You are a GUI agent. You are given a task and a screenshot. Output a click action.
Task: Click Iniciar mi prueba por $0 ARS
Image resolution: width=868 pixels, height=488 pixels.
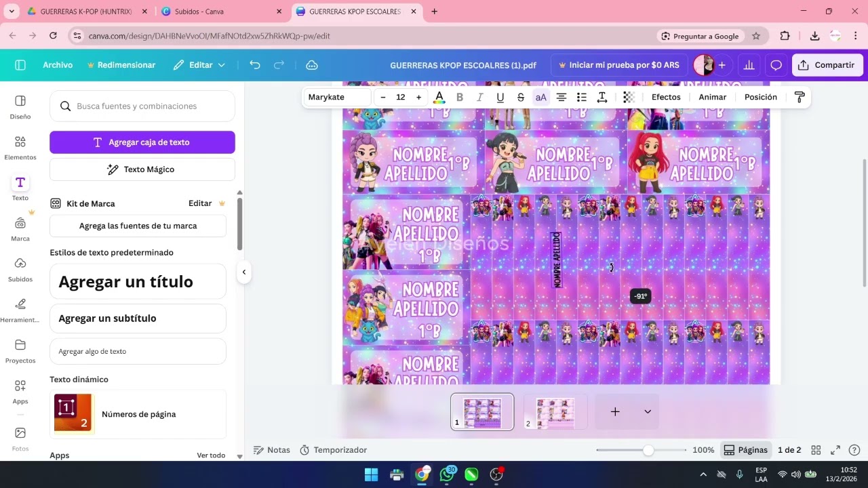[618, 65]
